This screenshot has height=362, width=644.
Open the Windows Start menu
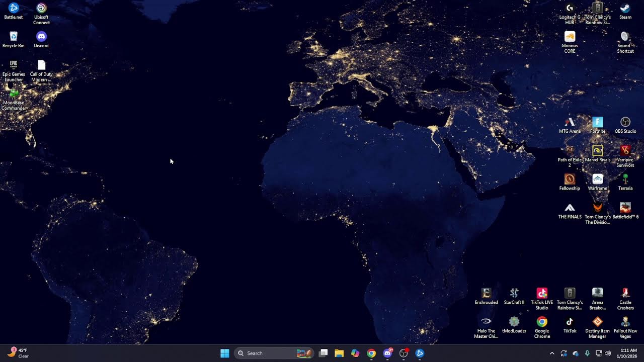click(x=225, y=353)
